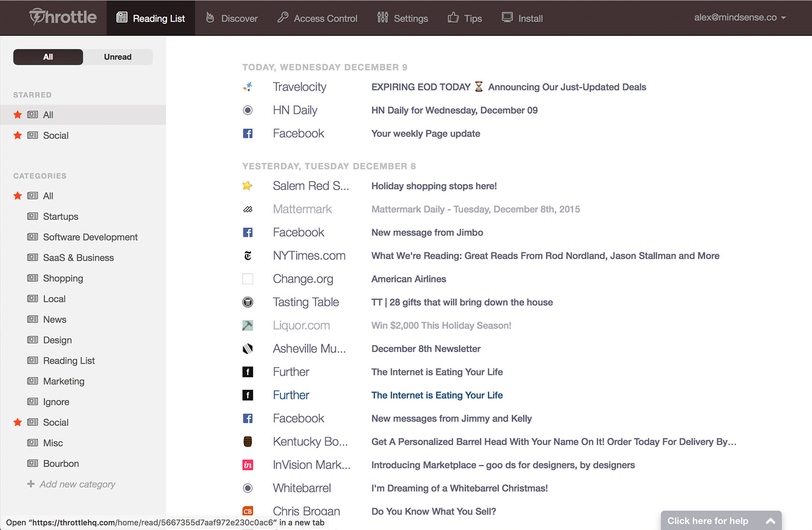Click the Local category icon
The width and height of the screenshot is (812, 530).
(x=32, y=298)
